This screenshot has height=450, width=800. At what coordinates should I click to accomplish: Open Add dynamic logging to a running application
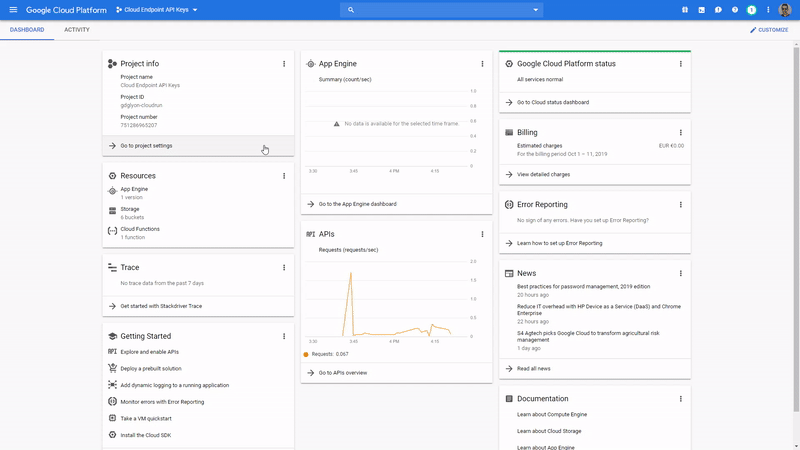(174, 385)
